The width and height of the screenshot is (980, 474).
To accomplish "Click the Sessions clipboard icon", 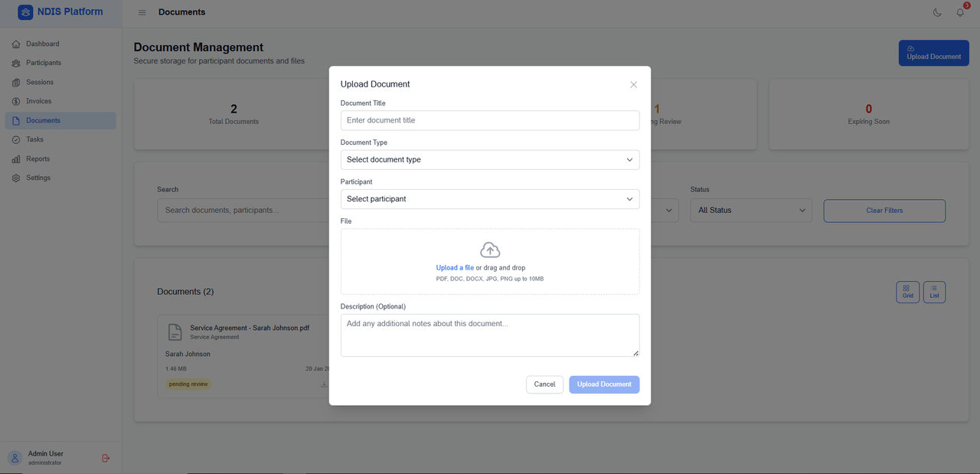I will click(x=16, y=82).
